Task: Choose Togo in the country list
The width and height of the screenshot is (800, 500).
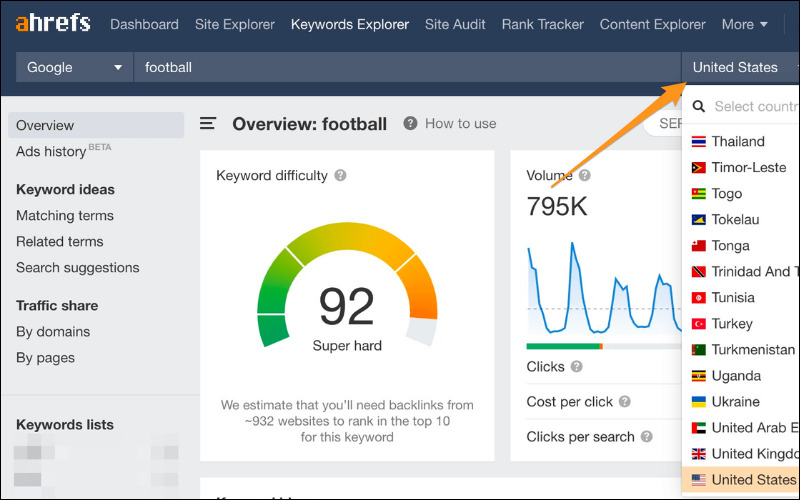Action: pos(741,193)
